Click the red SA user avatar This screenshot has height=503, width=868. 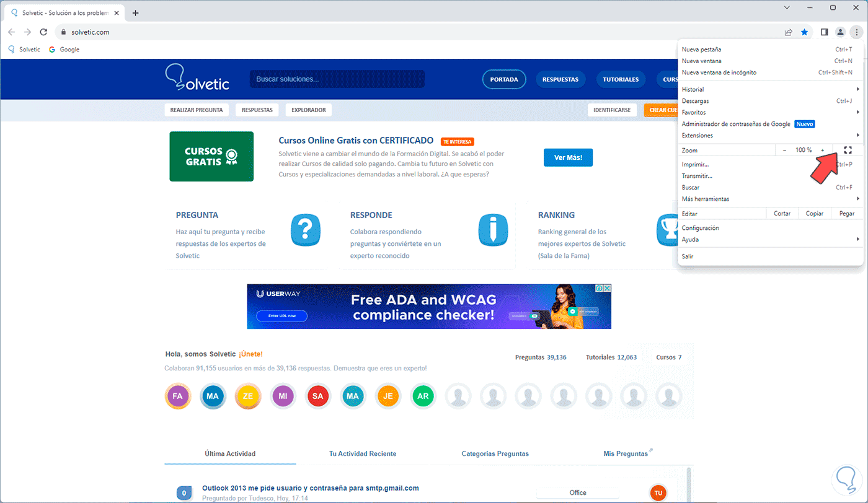click(x=318, y=396)
